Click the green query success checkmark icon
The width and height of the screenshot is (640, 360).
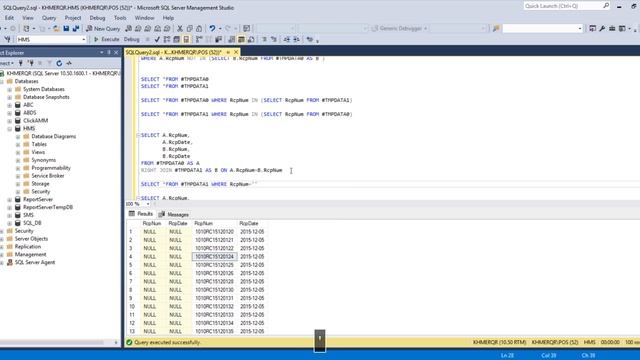click(x=129, y=342)
